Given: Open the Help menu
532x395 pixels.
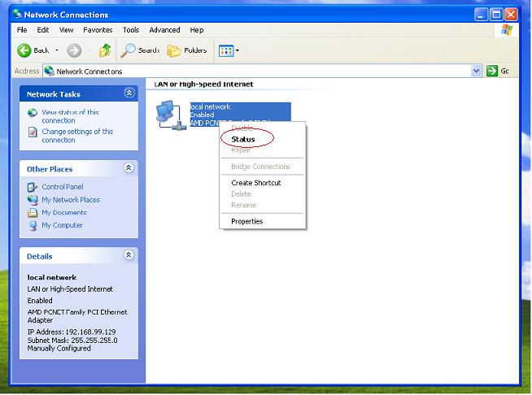Looking at the screenshot, I should click(196, 30).
